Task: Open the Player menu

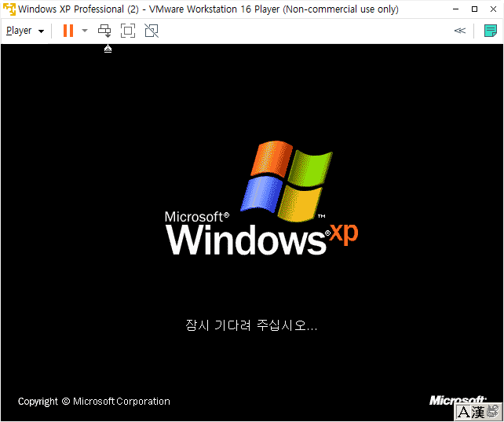Action: click(x=25, y=31)
